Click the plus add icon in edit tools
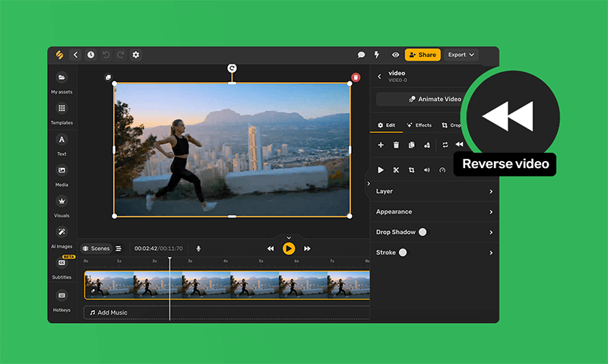608x364 pixels. [381, 145]
